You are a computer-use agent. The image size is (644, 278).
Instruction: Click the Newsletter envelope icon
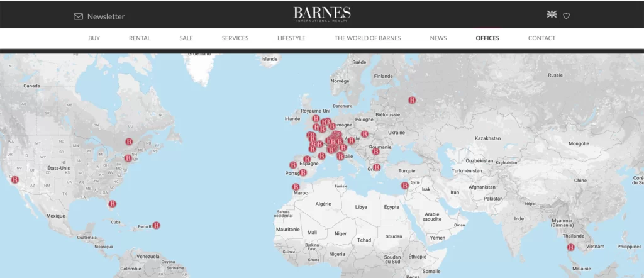pyautogui.click(x=78, y=16)
